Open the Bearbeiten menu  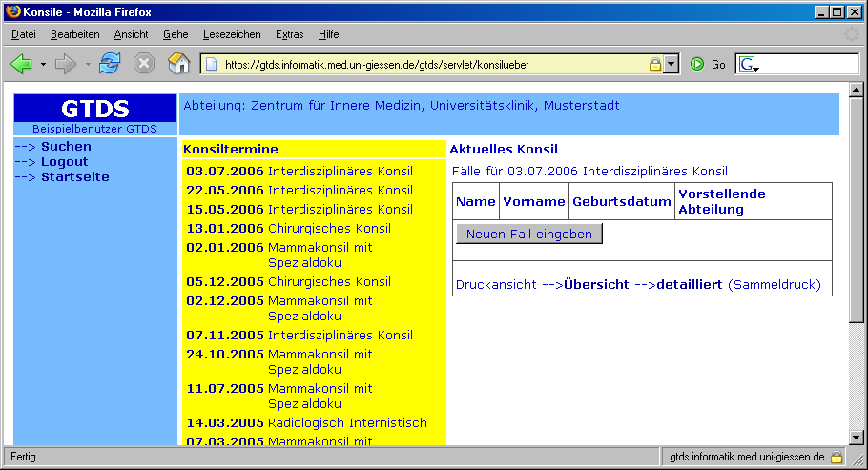[75, 34]
